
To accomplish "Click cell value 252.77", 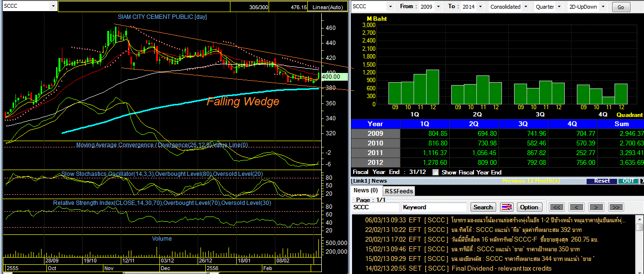I will (585, 153).
